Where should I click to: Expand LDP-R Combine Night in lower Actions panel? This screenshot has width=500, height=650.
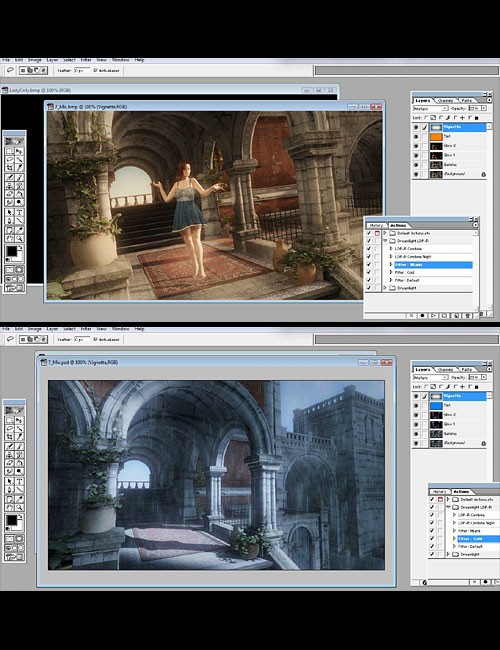pyautogui.click(x=454, y=523)
